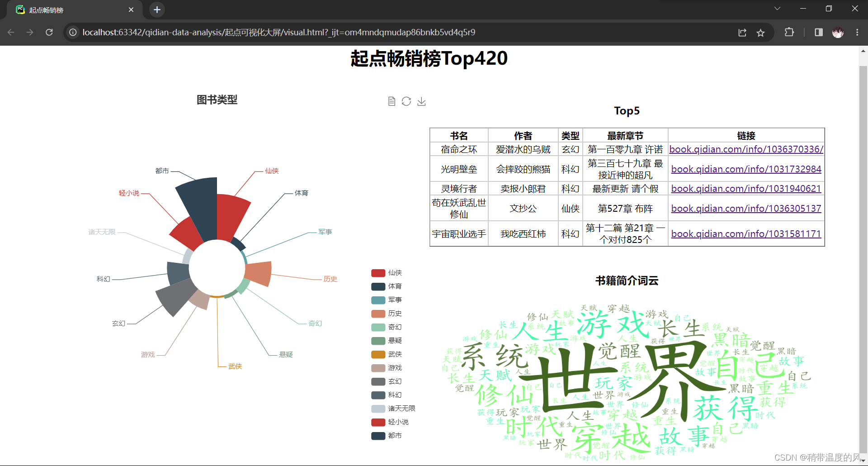868x466 pixels.
Task: Open link for 宿命之环 book
Action: click(746, 149)
